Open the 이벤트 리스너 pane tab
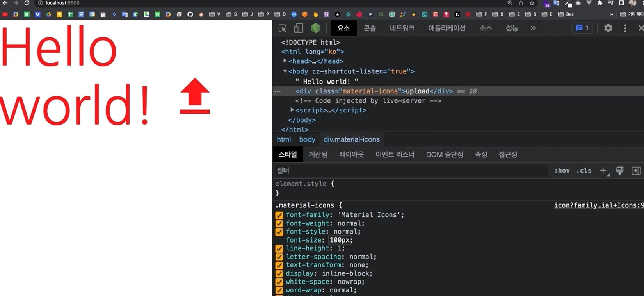644x296 pixels. pos(395,155)
